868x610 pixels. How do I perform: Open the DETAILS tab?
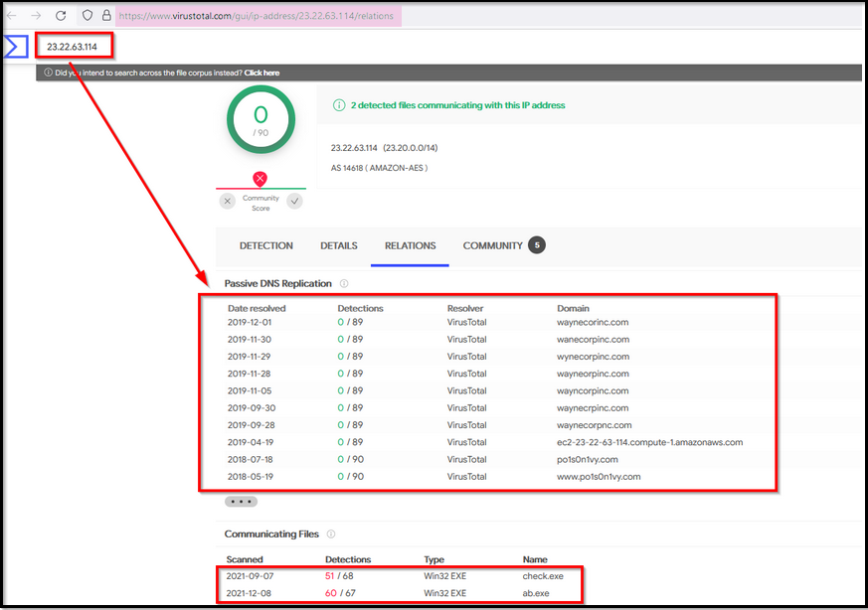click(339, 245)
